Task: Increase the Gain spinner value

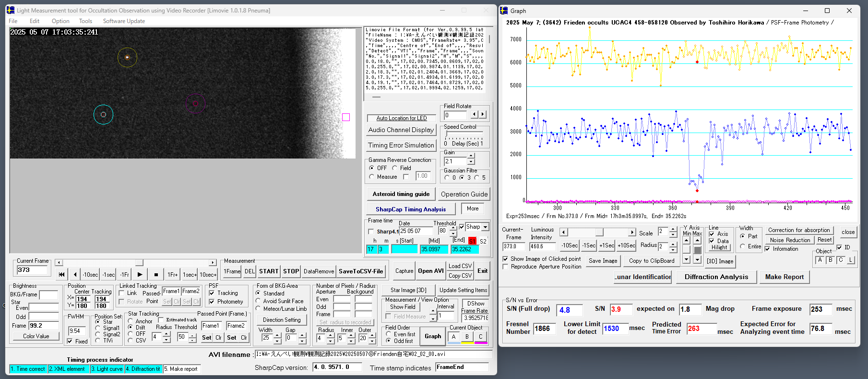Action: point(471,156)
